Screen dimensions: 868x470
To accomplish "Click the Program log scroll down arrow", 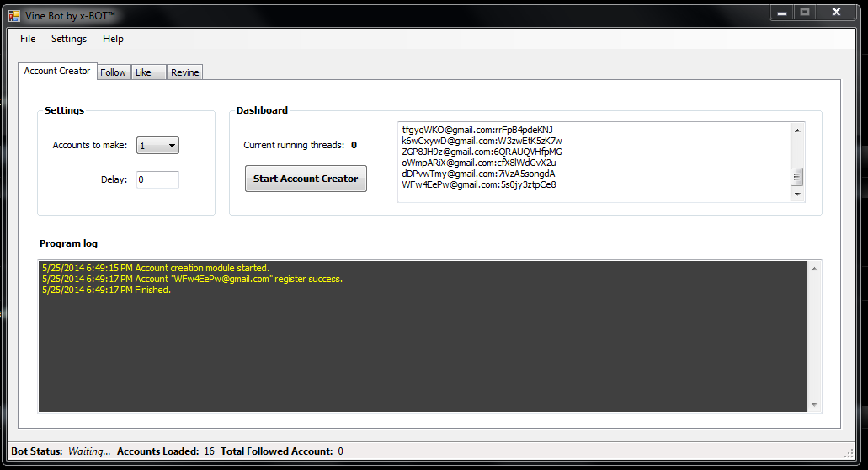I will pyautogui.click(x=814, y=404).
